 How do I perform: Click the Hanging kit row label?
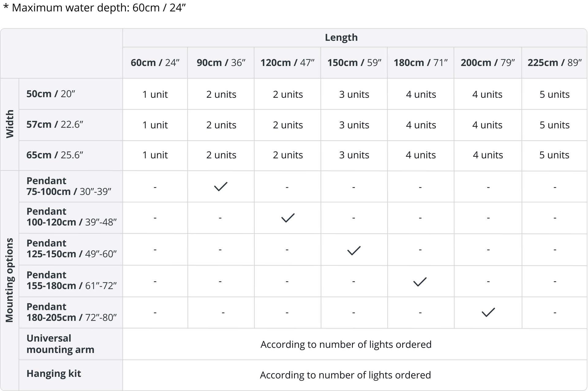[54, 374]
